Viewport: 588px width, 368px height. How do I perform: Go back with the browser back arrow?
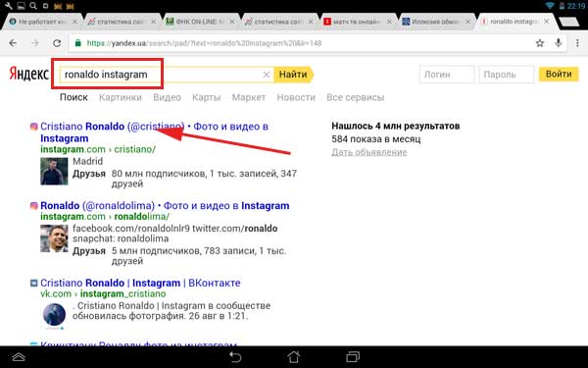(13, 43)
